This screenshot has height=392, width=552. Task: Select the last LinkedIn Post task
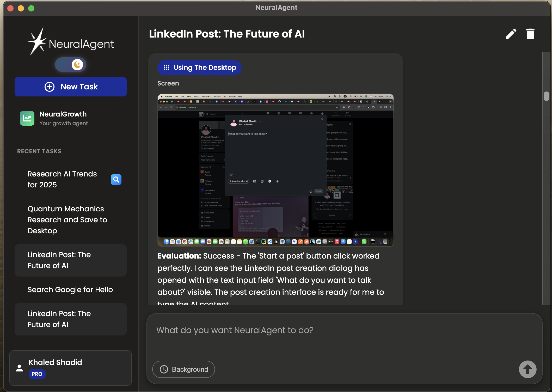(x=71, y=319)
